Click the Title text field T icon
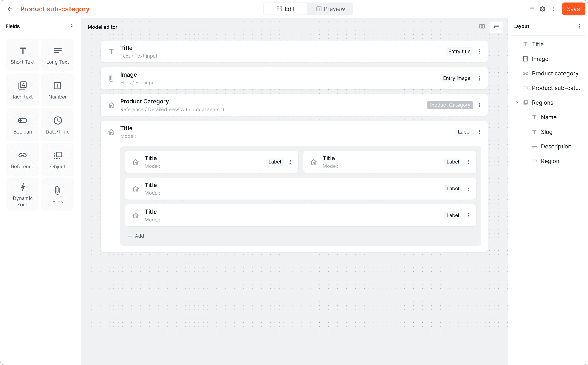This screenshot has width=588, height=365. tap(111, 51)
